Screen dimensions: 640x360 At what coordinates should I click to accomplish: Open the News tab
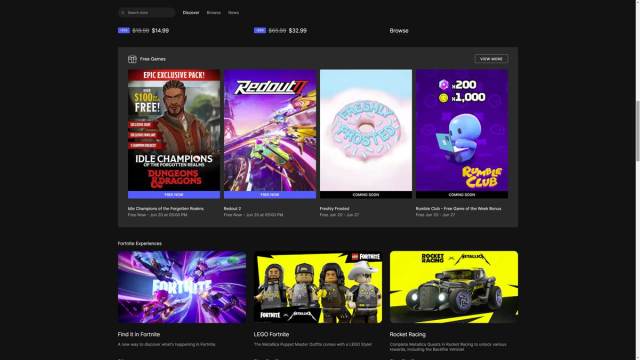click(233, 13)
